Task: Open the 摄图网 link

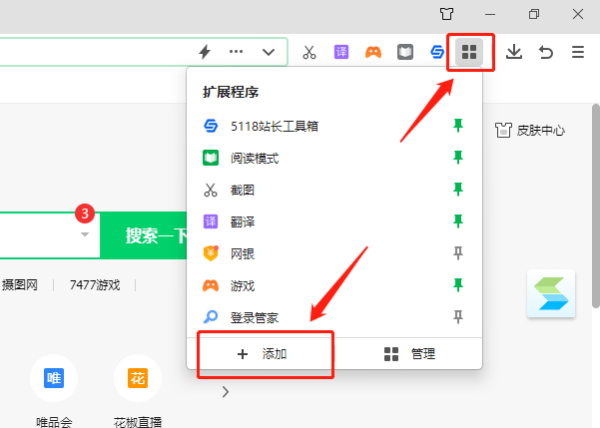Action: (20, 285)
